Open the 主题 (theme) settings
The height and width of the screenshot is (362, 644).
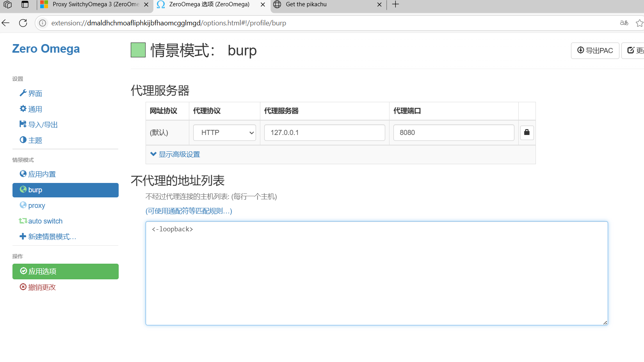pyautogui.click(x=31, y=140)
